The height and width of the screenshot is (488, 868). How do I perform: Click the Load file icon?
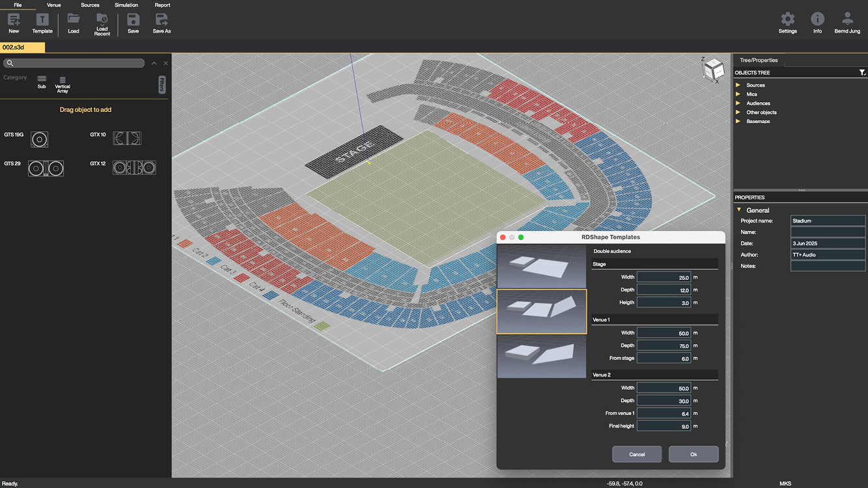(x=74, y=20)
